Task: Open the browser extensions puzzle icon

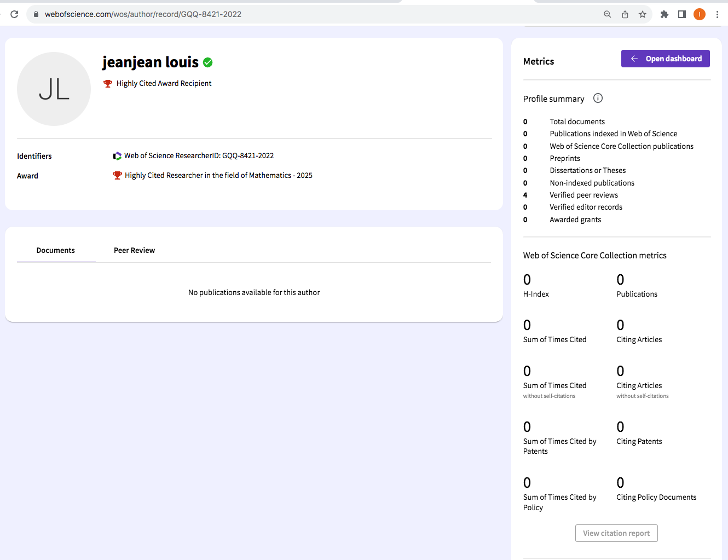Action: (665, 14)
